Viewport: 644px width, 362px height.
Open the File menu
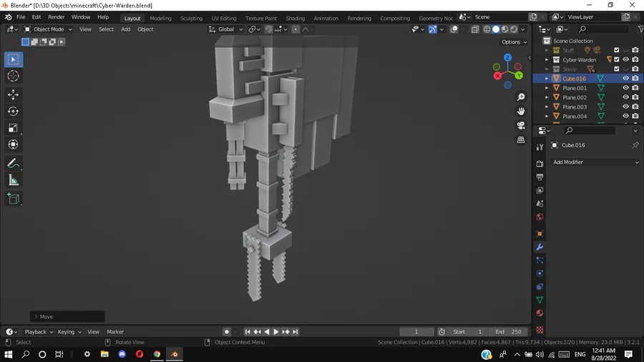21,17
